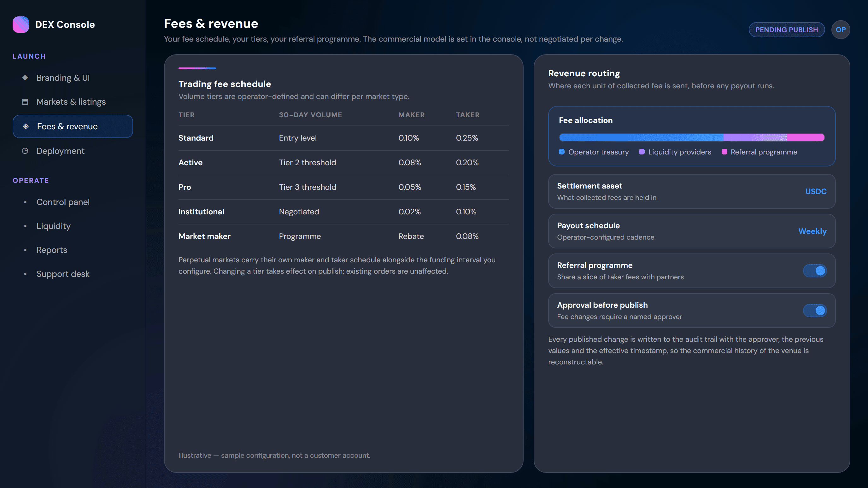Click the Liquidity providers legend dot
The width and height of the screenshot is (868, 488).
tap(642, 152)
